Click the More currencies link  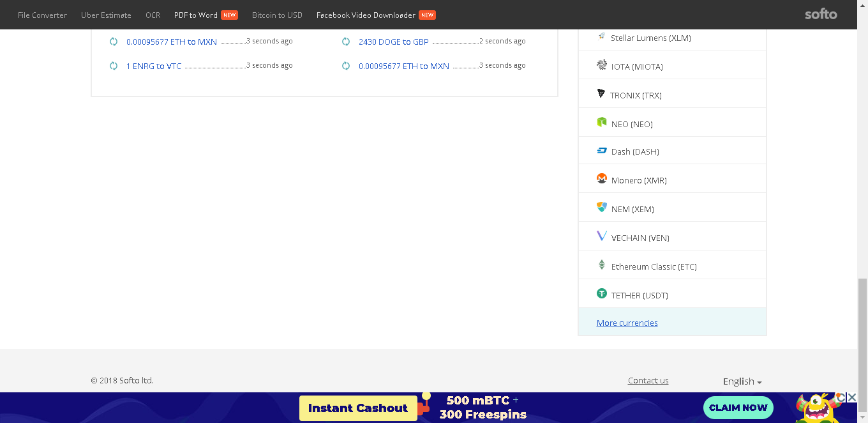tap(627, 323)
